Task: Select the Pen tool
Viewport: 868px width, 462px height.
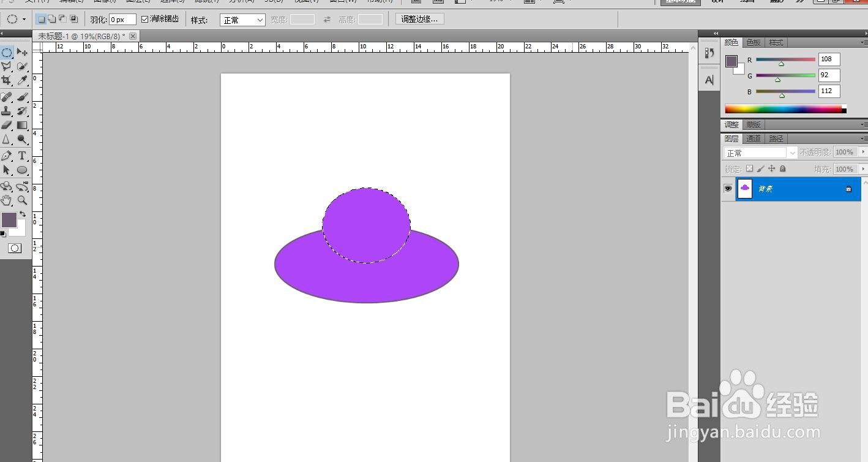Action: click(x=7, y=156)
